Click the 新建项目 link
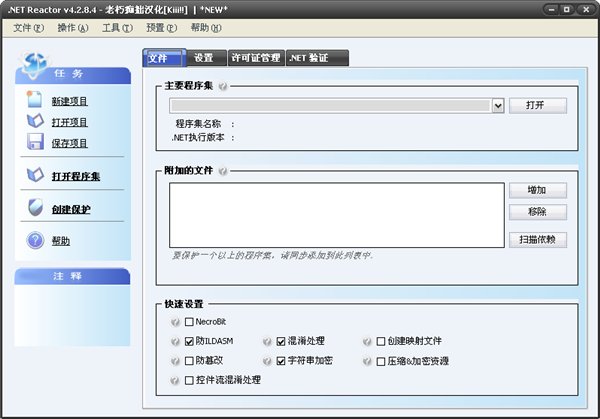 click(x=70, y=101)
